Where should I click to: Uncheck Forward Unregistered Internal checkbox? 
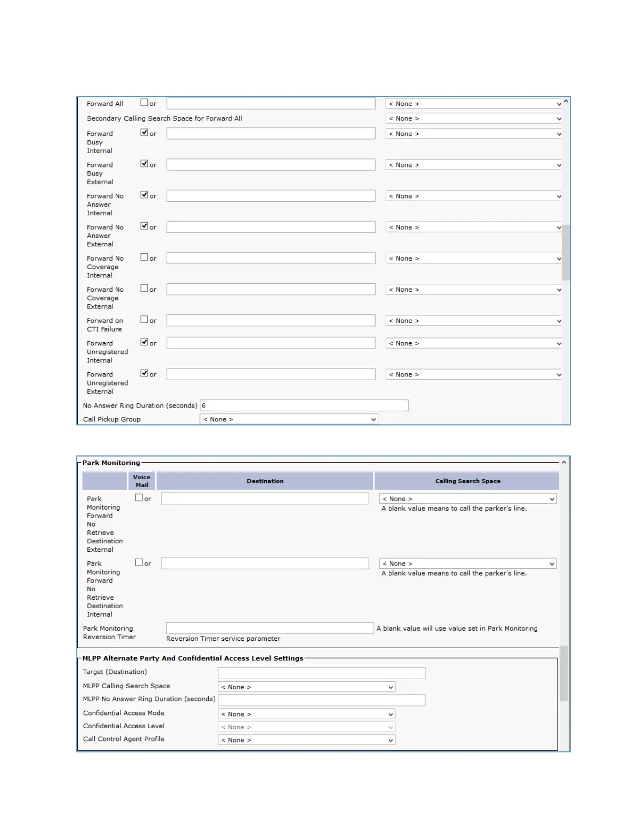(144, 342)
